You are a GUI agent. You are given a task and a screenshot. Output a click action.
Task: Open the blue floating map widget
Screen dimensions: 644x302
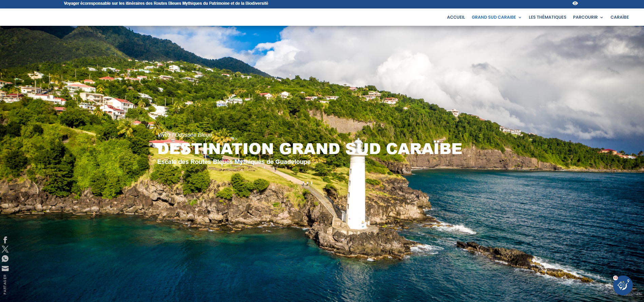(x=623, y=285)
